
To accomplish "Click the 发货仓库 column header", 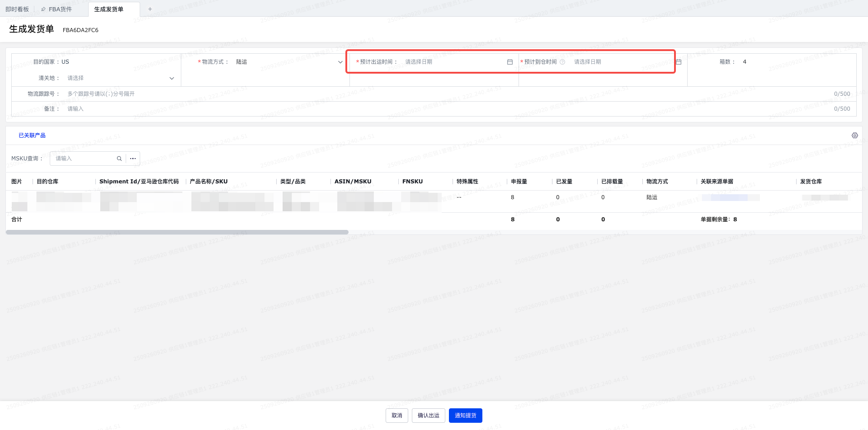I will pos(811,182).
